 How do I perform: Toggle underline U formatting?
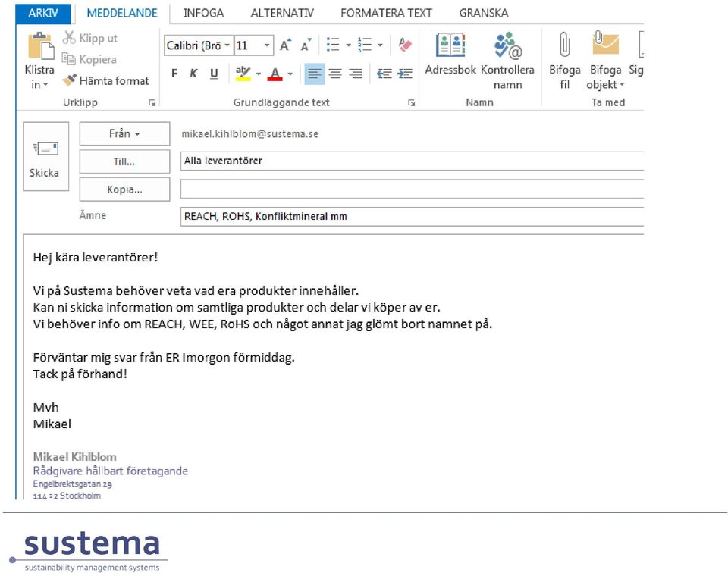point(214,74)
